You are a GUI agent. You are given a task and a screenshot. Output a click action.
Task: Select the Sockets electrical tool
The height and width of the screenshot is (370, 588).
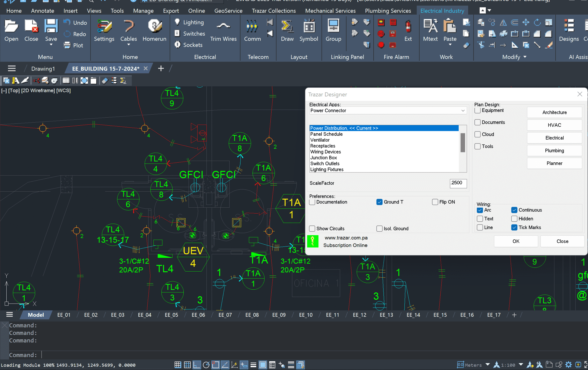(x=189, y=45)
